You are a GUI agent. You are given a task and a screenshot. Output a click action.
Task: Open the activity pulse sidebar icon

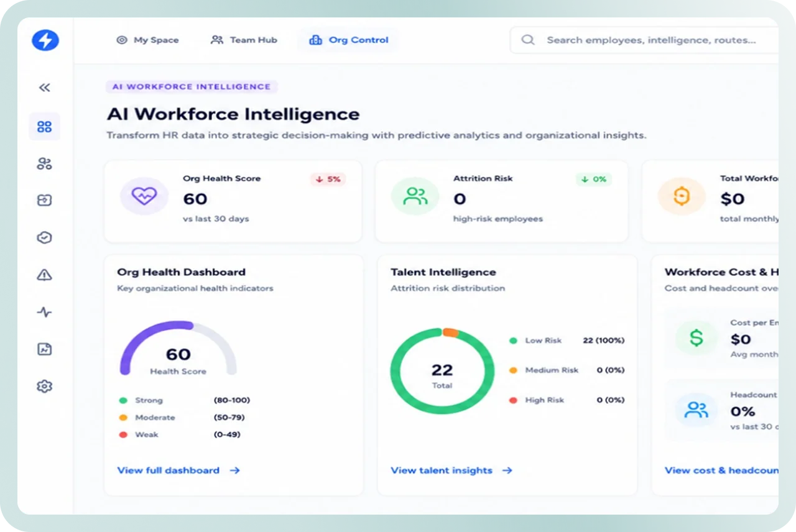point(44,312)
